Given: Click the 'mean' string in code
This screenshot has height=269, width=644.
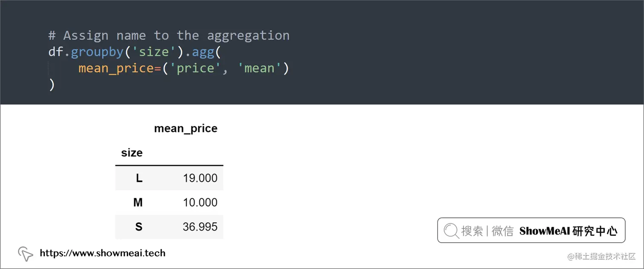Looking at the screenshot, I should 259,68.
